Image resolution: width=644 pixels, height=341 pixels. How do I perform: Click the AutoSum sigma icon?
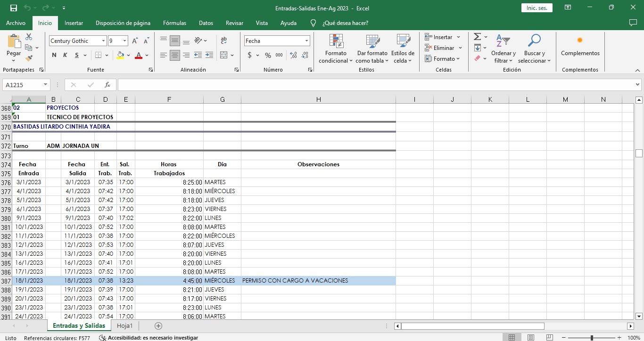477,37
